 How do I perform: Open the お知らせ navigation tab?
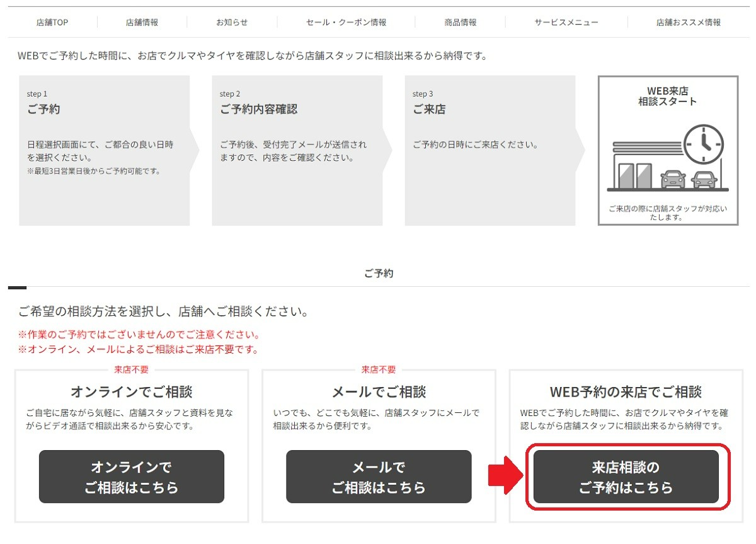pos(232,22)
